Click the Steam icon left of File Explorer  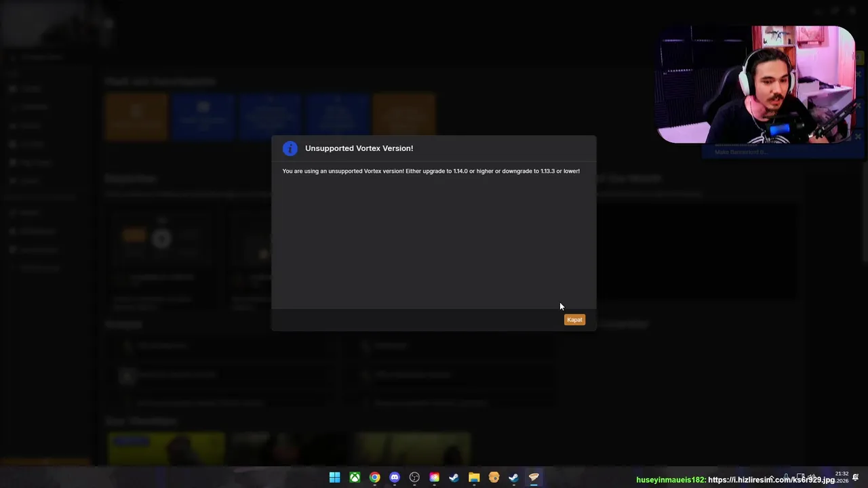(x=454, y=478)
